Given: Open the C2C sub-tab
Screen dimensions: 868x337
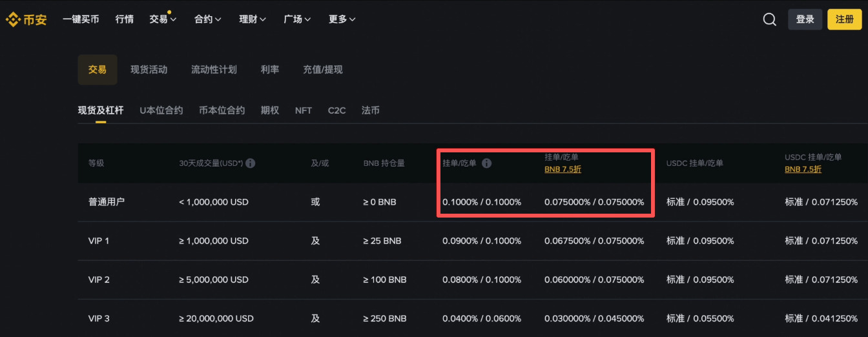Looking at the screenshot, I should (x=336, y=110).
